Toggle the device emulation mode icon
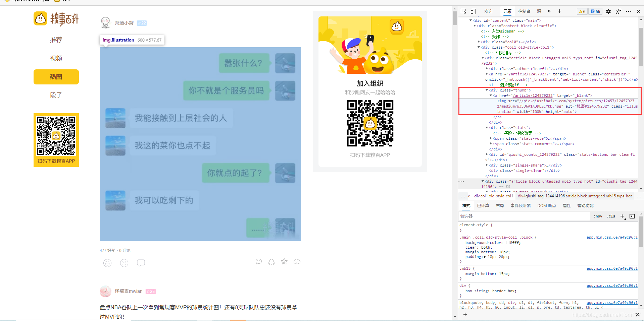The width and height of the screenshot is (644, 321). click(473, 11)
